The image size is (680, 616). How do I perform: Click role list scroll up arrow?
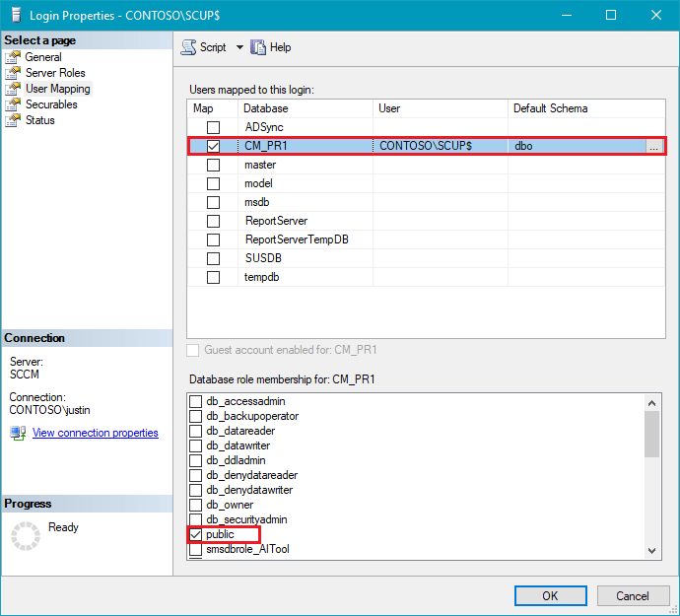coord(651,403)
